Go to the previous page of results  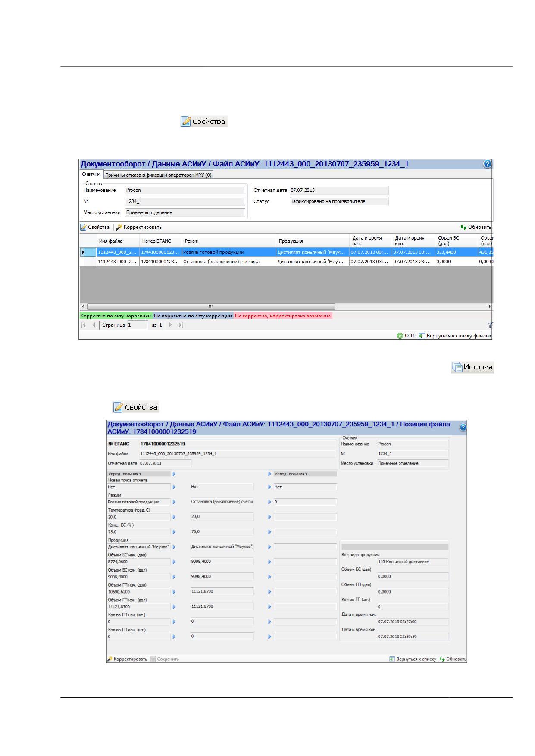click(x=94, y=325)
